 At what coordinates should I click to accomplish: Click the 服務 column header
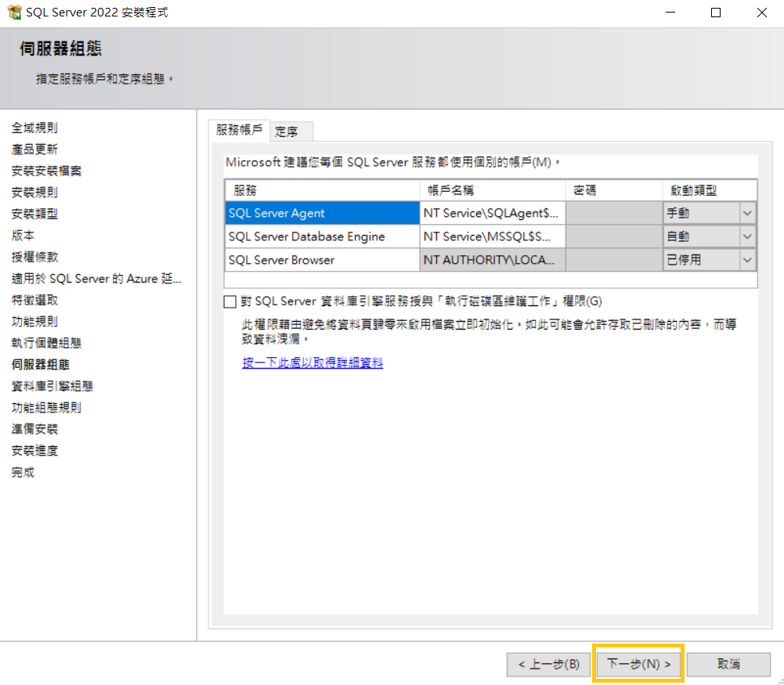322,190
